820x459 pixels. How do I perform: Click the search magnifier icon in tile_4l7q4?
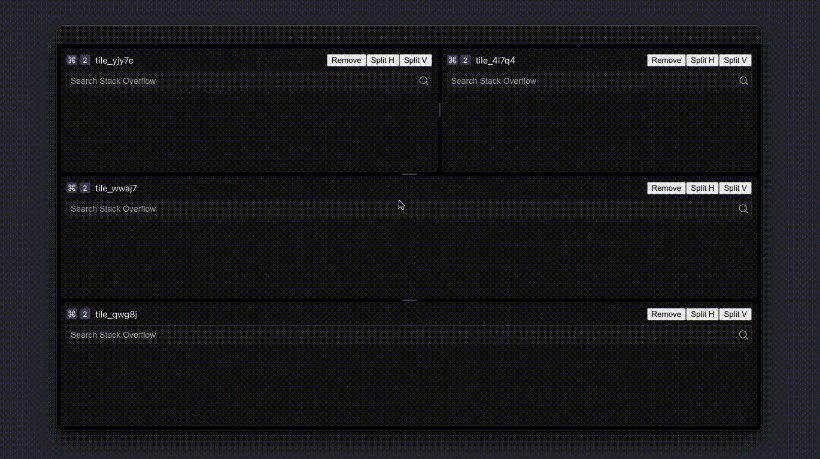coord(743,81)
